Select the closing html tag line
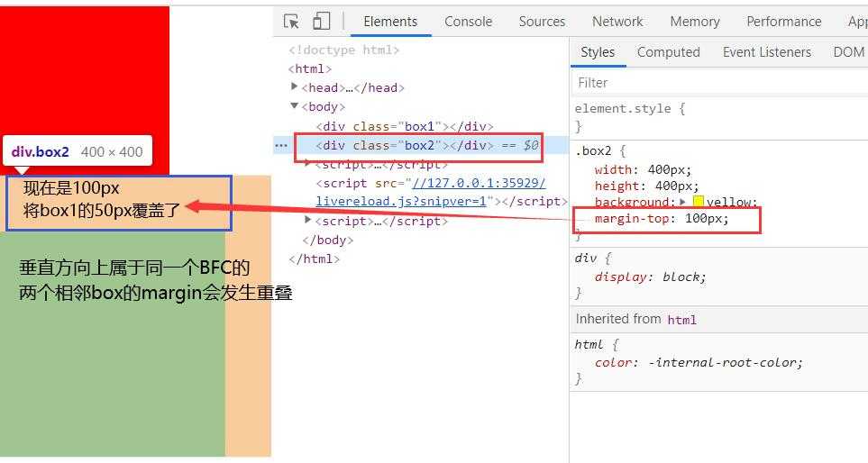This screenshot has width=868, height=463. click(314, 259)
